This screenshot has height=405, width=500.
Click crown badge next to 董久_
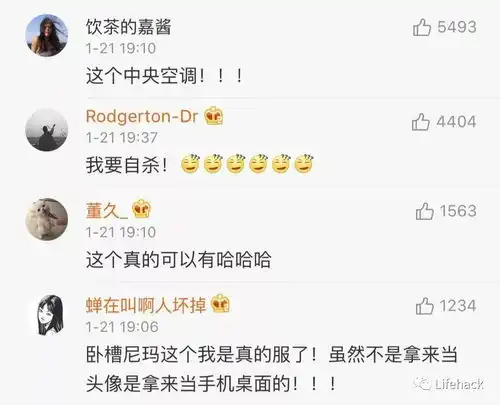coord(142,209)
